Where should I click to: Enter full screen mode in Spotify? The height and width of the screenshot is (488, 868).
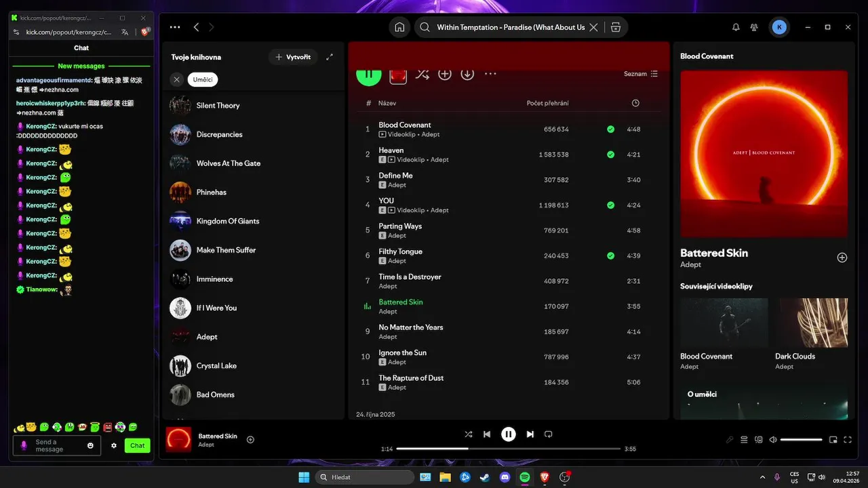coord(848,440)
